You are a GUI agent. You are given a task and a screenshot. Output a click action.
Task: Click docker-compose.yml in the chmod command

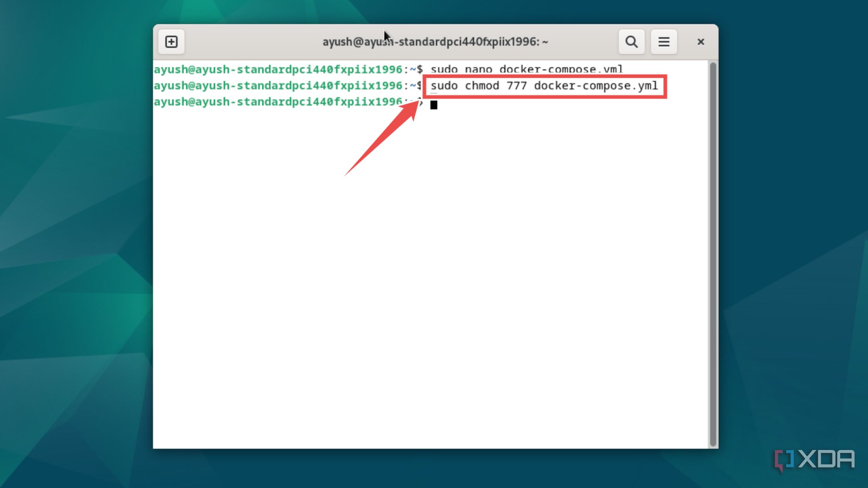(596, 86)
